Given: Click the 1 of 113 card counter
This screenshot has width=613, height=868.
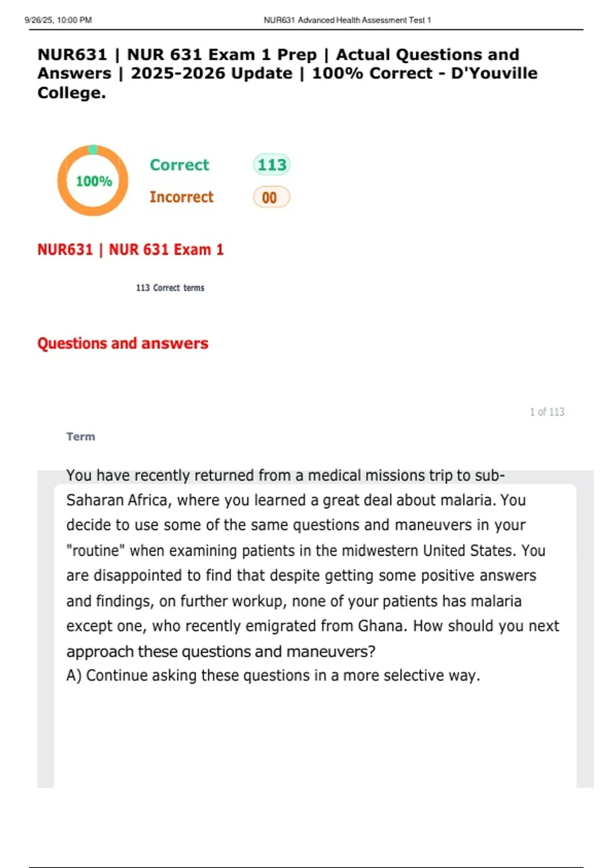Looking at the screenshot, I should click(547, 412).
